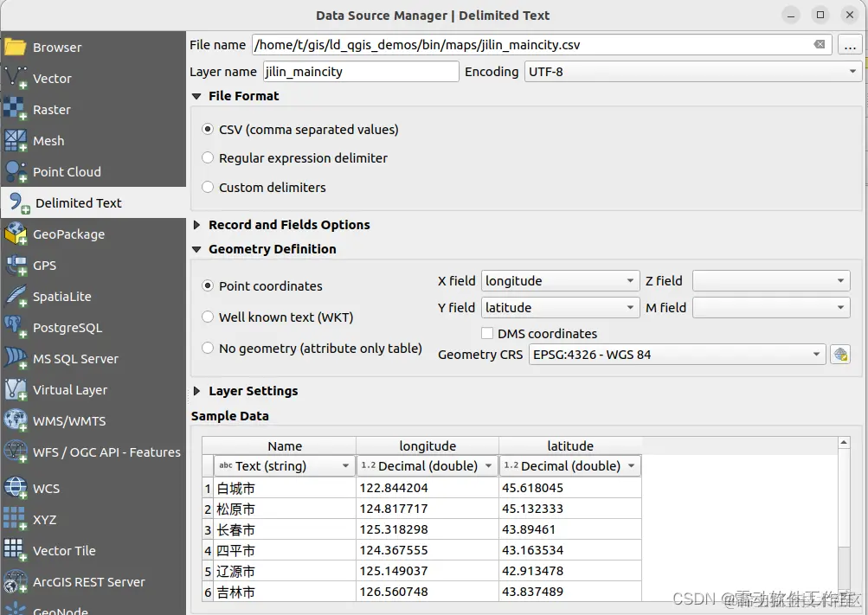Switch to the Browser source tab

pos(93,47)
